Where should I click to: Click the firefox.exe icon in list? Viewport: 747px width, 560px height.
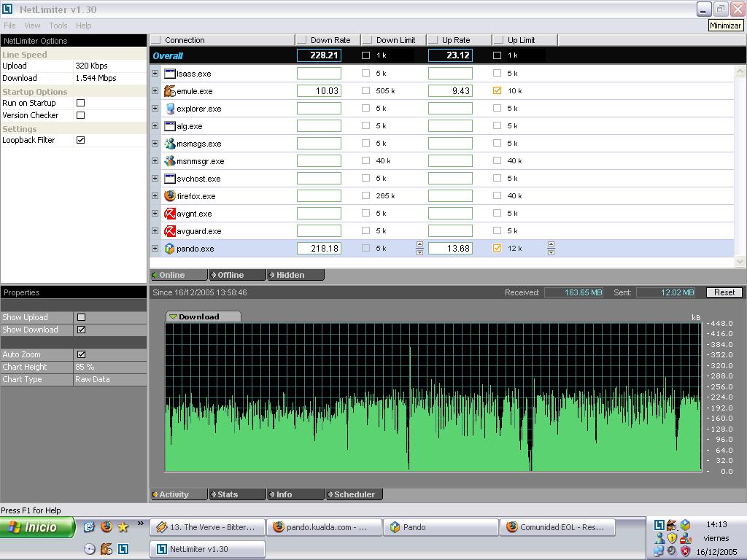pyautogui.click(x=169, y=195)
